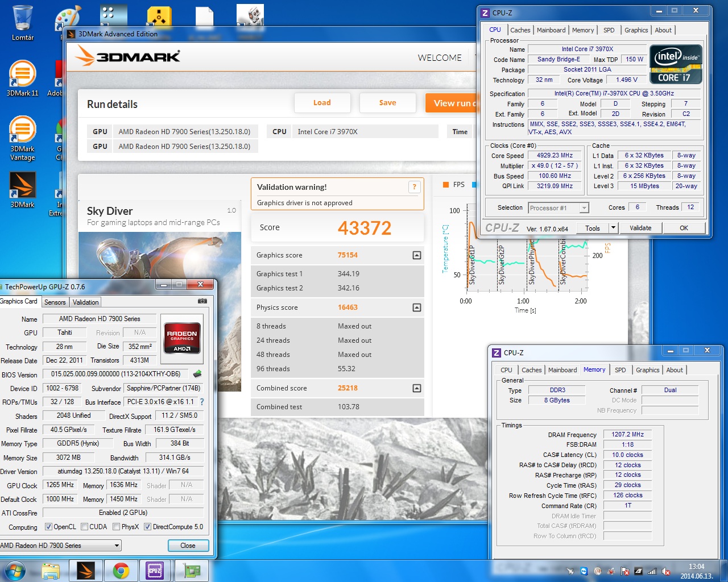728x582 pixels.
Task: Open the Lomtár recycle bin icon
Action: [x=23, y=23]
